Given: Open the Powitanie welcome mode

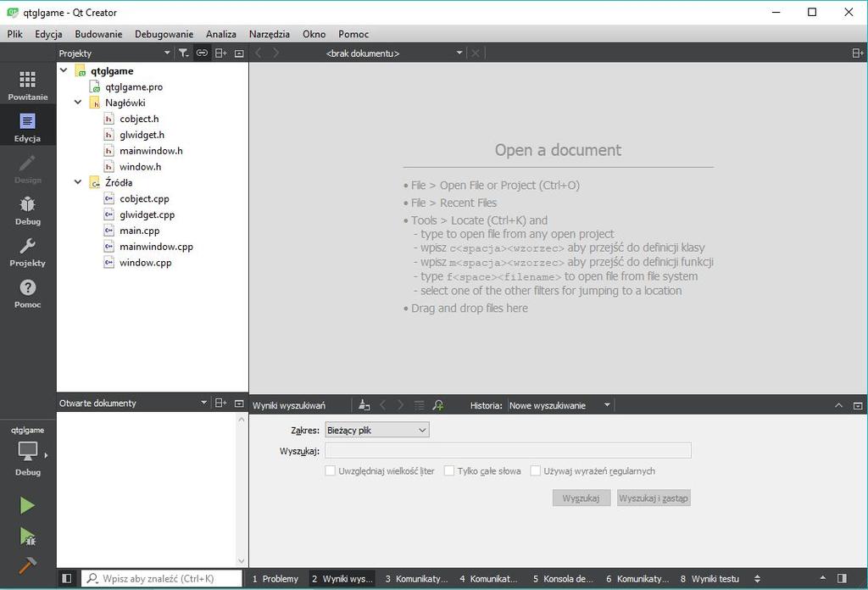Looking at the screenshot, I should point(28,84).
